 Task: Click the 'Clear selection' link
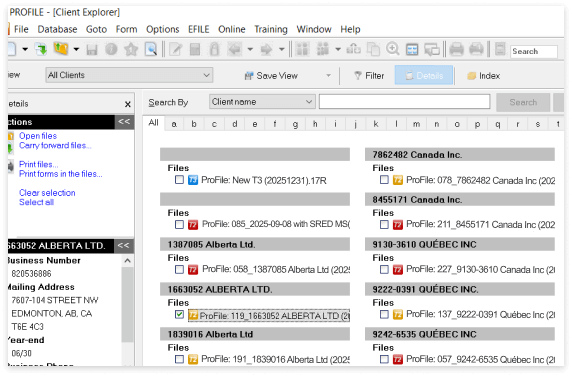tap(47, 193)
